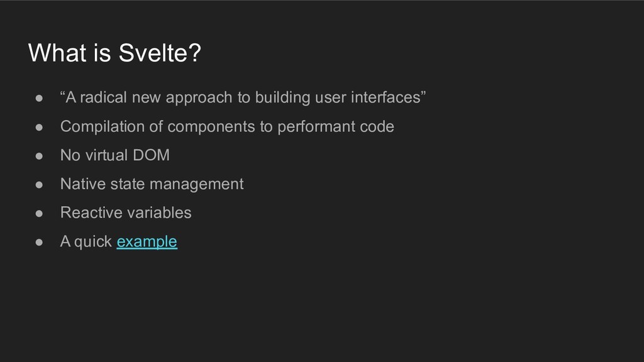Click the "Compilation of components" line

point(227,127)
